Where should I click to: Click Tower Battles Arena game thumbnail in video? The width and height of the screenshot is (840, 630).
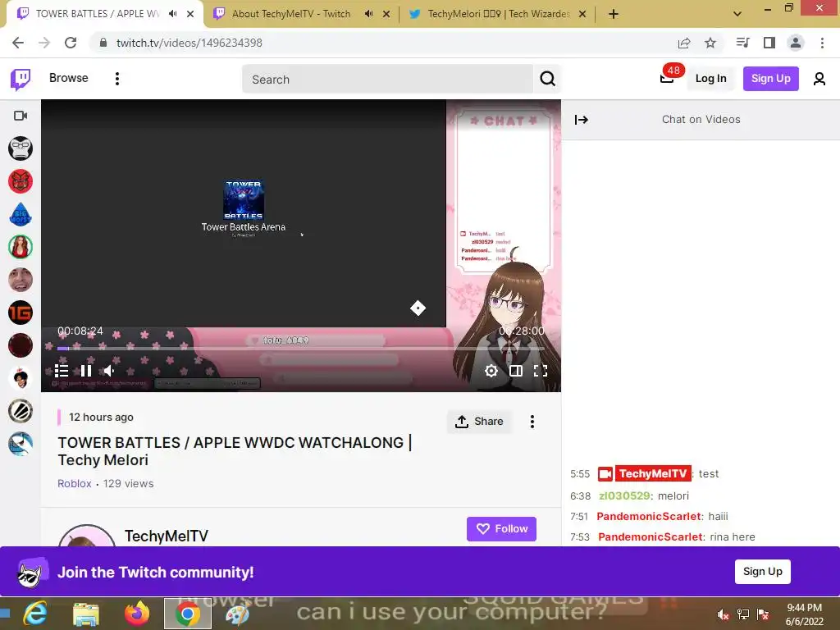(243, 200)
